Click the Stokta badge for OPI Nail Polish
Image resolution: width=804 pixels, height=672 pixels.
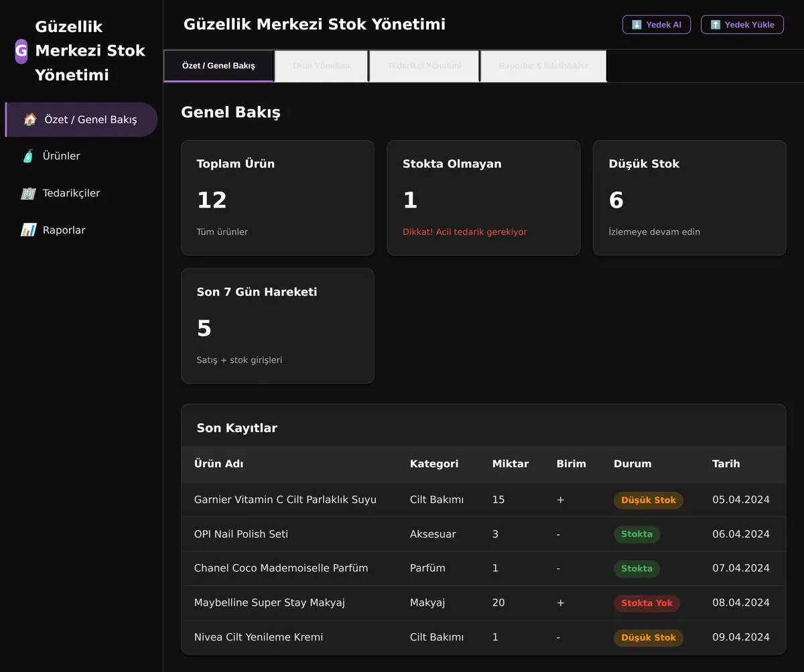(636, 534)
